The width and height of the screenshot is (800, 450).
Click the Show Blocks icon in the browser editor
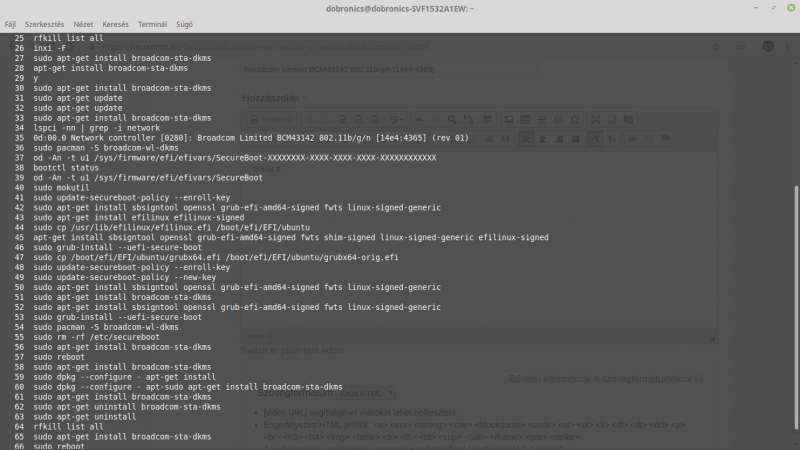(x=612, y=119)
